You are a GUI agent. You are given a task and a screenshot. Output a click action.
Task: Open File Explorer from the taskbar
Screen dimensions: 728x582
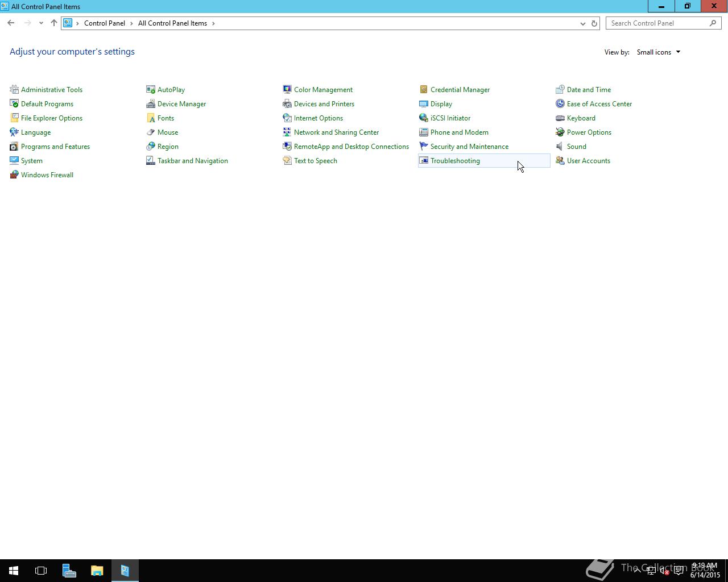(97, 571)
